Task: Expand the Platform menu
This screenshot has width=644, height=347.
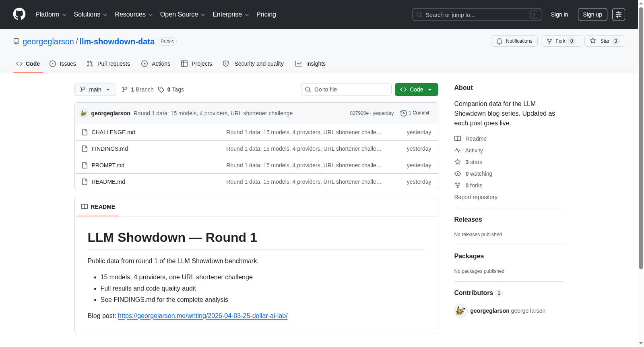Action: coord(51,15)
